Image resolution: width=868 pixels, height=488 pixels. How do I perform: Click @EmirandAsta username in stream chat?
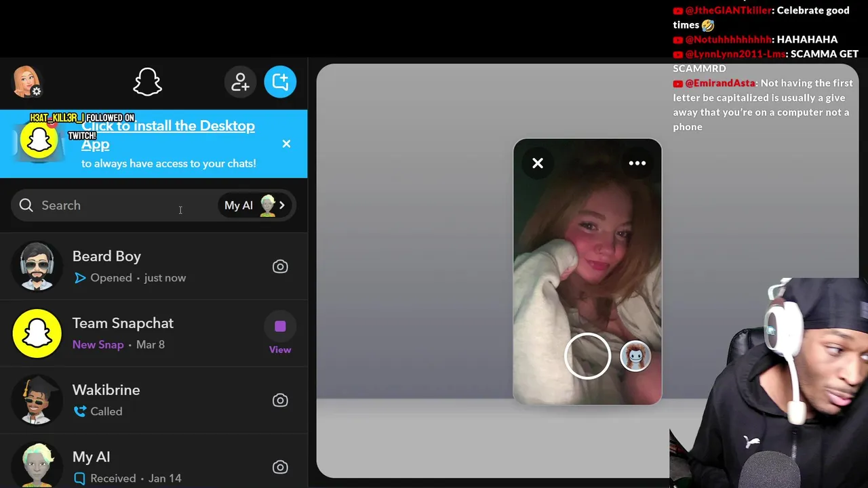pyautogui.click(x=720, y=83)
